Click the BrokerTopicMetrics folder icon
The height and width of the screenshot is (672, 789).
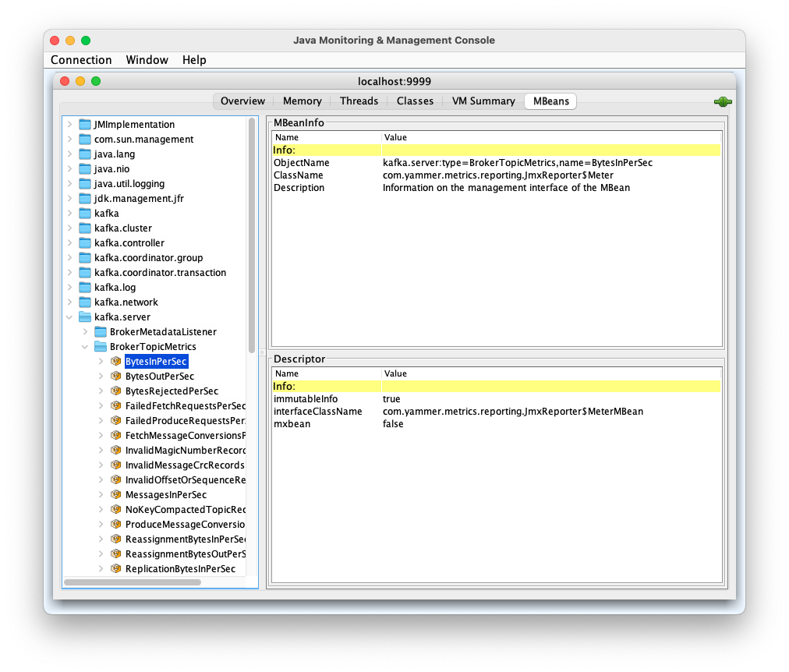[101, 347]
